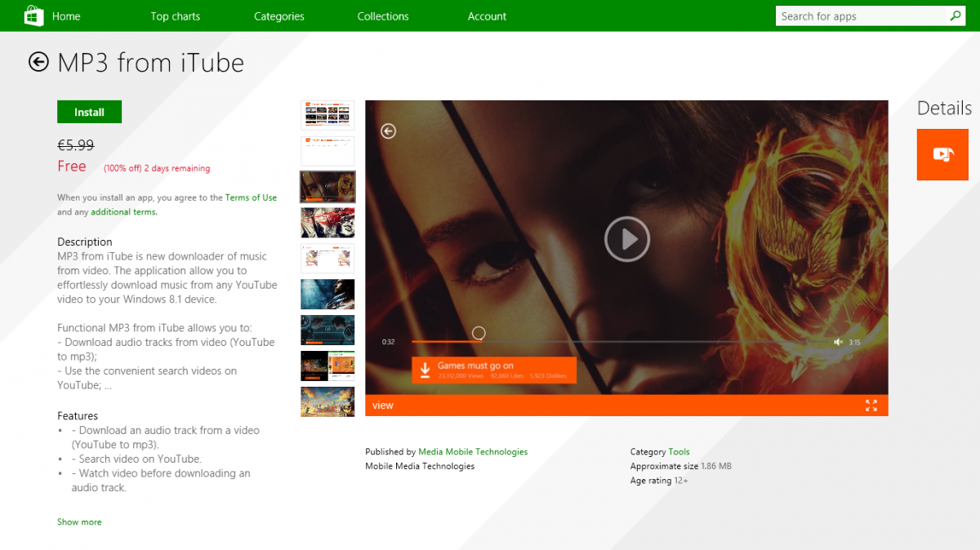Click the seek handle on the video progress bar

pos(479,333)
